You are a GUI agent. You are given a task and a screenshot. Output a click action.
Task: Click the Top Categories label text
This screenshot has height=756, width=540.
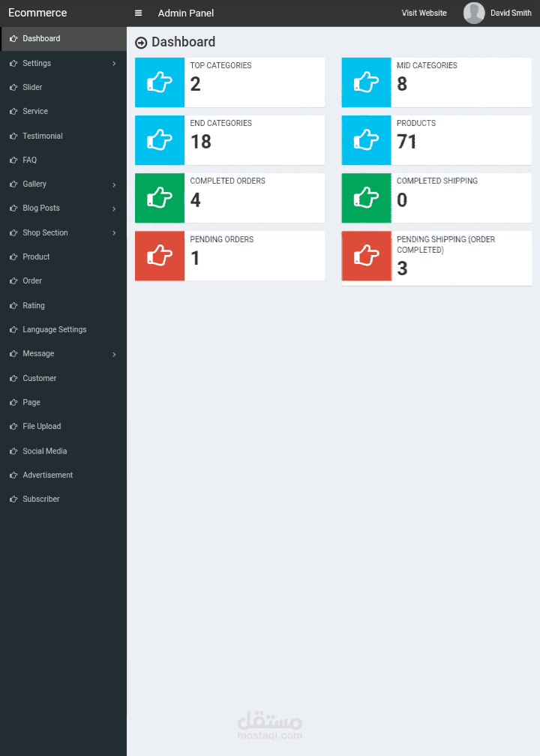[220, 65]
